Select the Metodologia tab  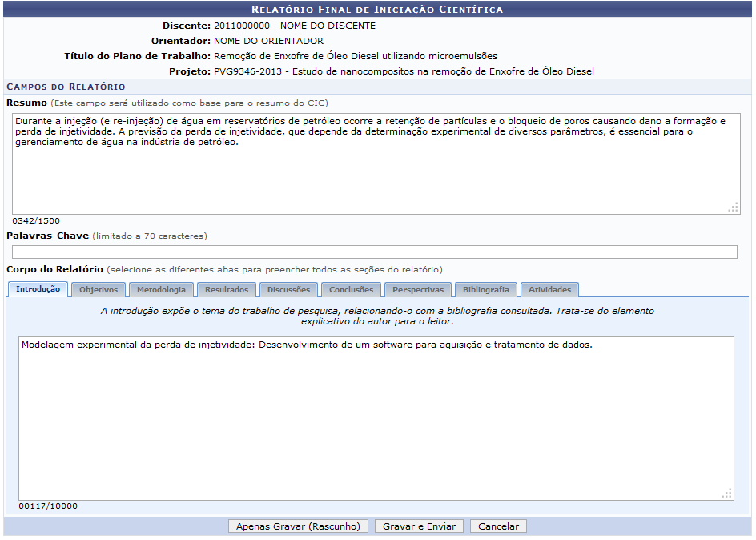[161, 290]
